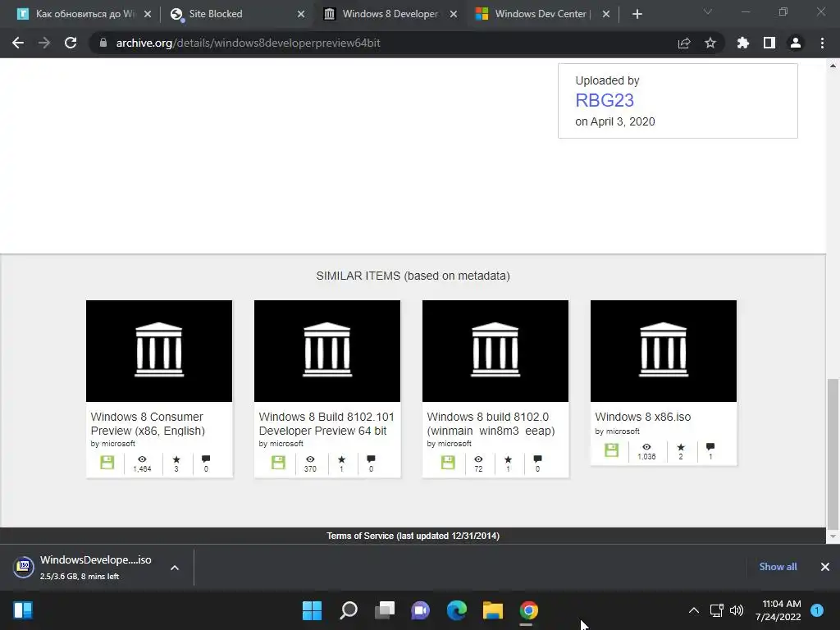Screen dimensions: 840x630
Task: Click favorites star on Consumer Preview card
Action: click(x=176, y=459)
